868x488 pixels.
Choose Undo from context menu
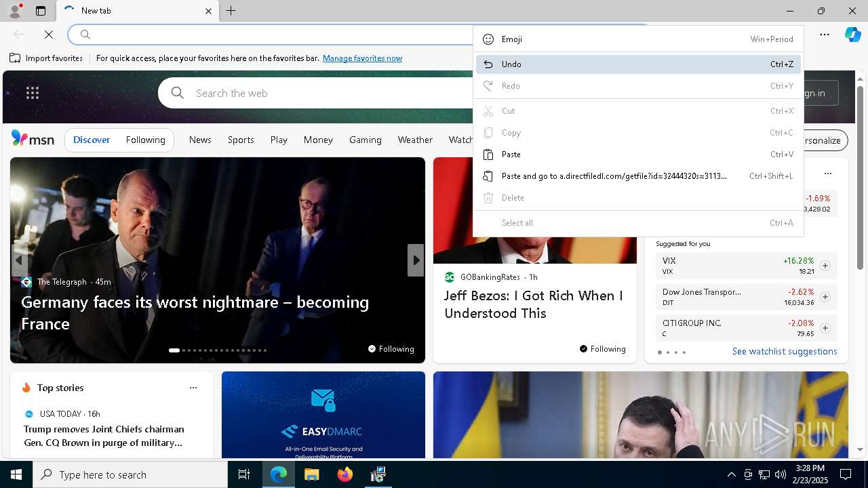point(638,64)
